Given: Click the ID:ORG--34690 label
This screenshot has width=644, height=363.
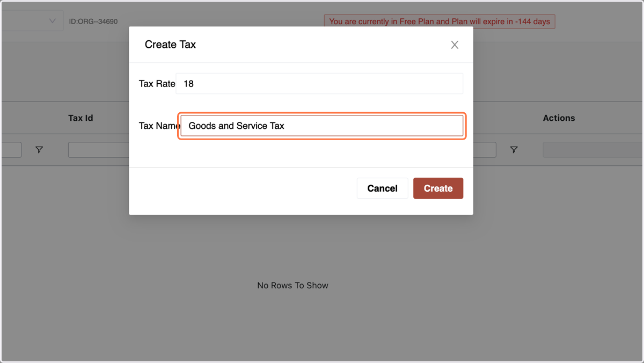Looking at the screenshot, I should coord(93,21).
